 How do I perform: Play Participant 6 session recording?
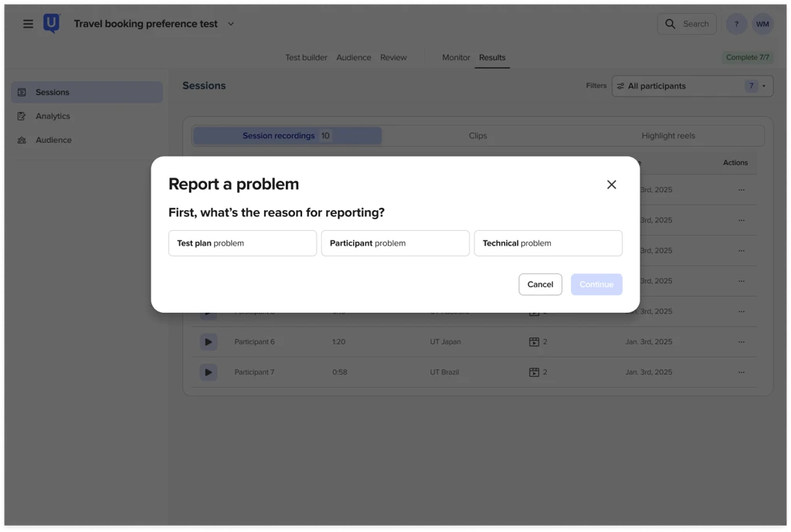[x=208, y=342]
